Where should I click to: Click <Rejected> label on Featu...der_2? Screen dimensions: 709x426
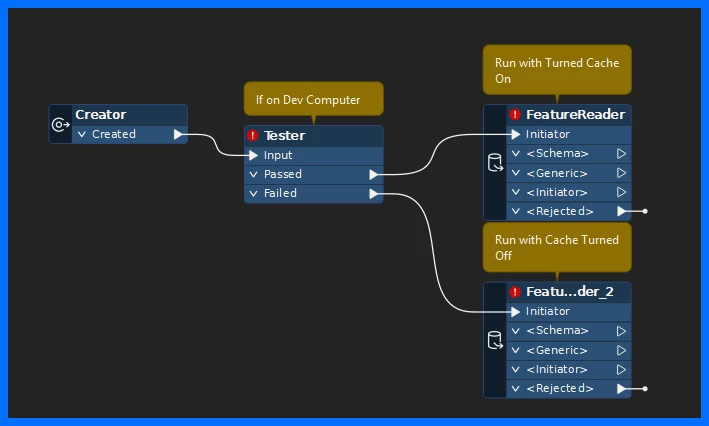click(x=560, y=388)
